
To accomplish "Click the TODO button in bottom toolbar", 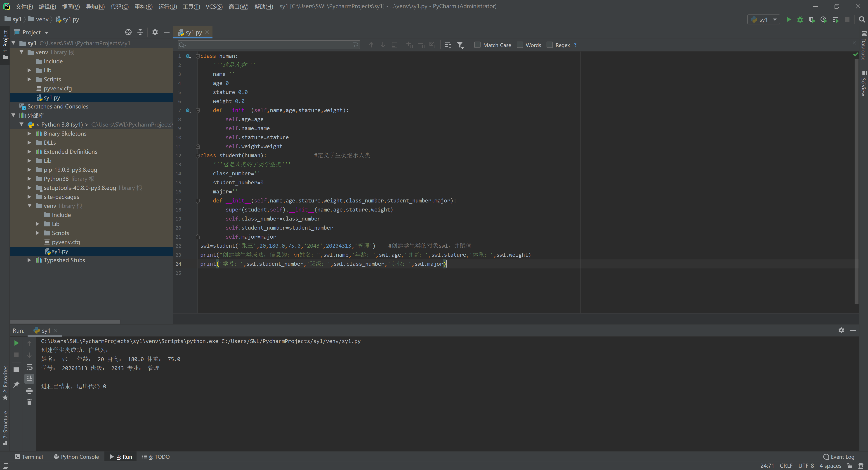I will click(x=157, y=457).
